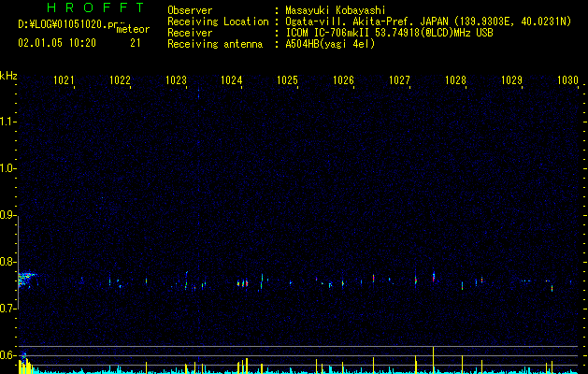Screen dimensions: 588x374
Task: Click the 1030 time axis marker
Action: tap(567, 79)
